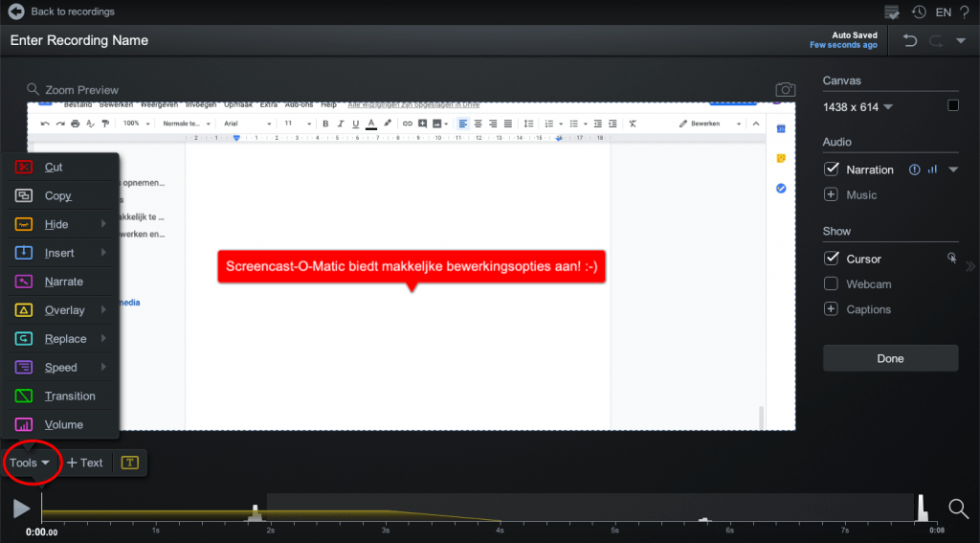
Task: Select Cut from the Tools menu
Action: tap(60, 167)
